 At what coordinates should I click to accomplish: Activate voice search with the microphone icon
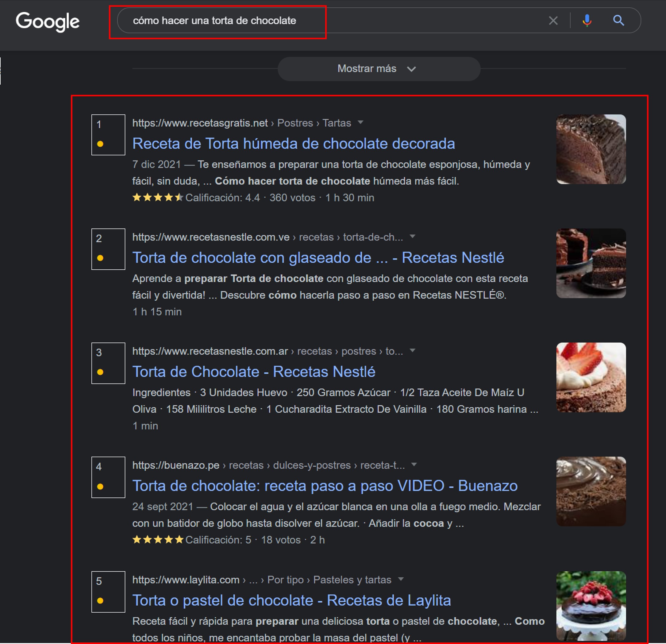tap(587, 20)
